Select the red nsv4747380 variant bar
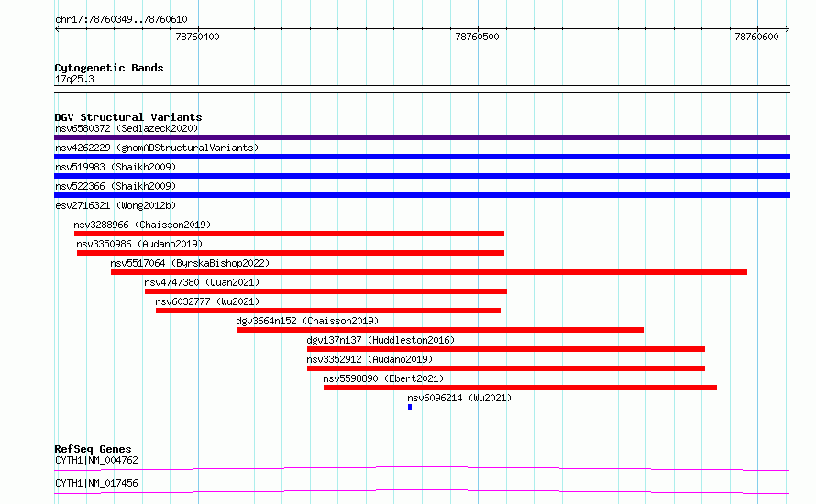Screen dimensions: 816x504 tap(325, 291)
